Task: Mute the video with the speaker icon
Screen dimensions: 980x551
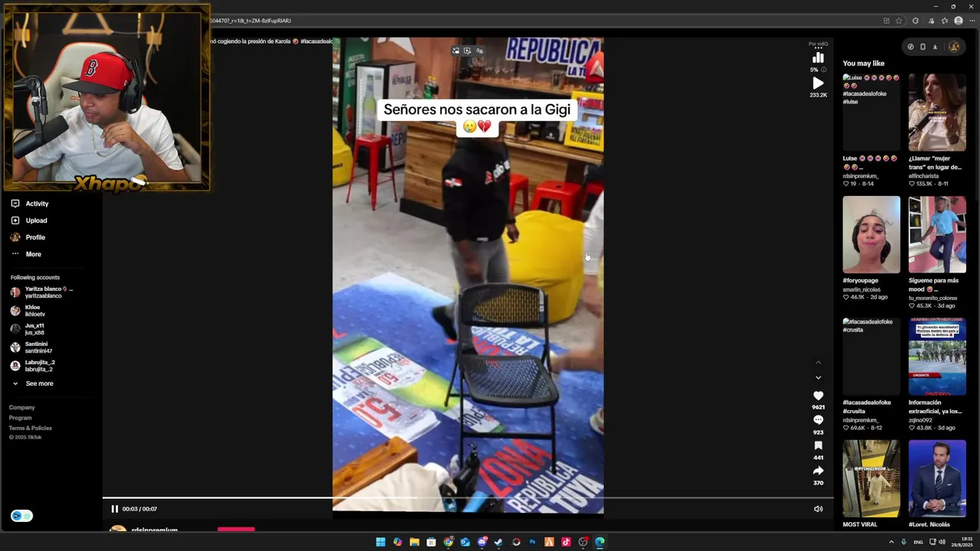Action: [818, 509]
